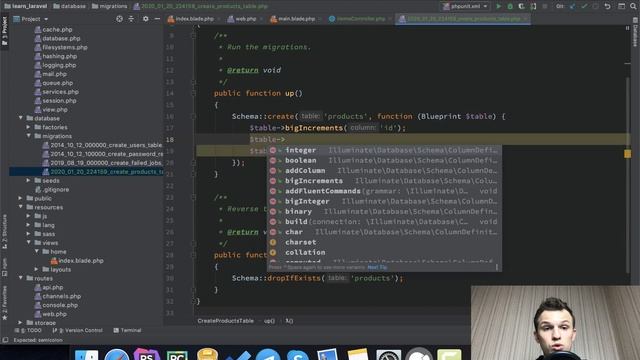Screen dimensions: 640x360
Task: Open PhpStorm icon in the dock
Action: coord(147,354)
